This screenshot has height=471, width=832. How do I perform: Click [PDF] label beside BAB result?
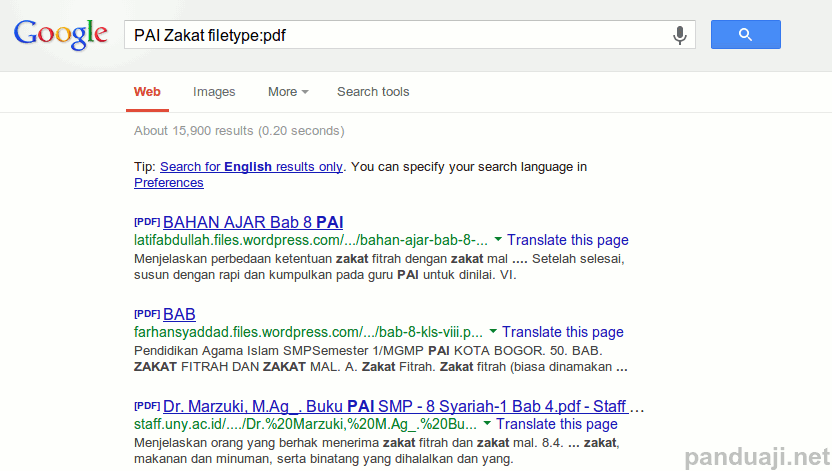coord(147,313)
